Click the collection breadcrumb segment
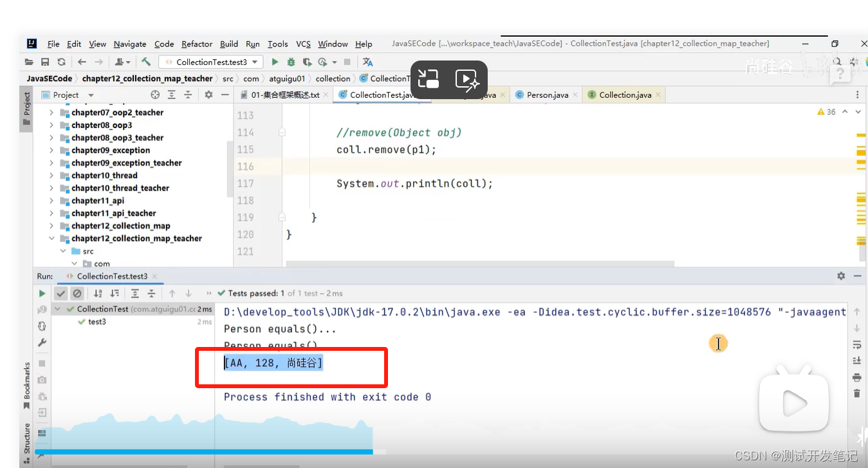This screenshot has width=868, height=468. click(333, 79)
